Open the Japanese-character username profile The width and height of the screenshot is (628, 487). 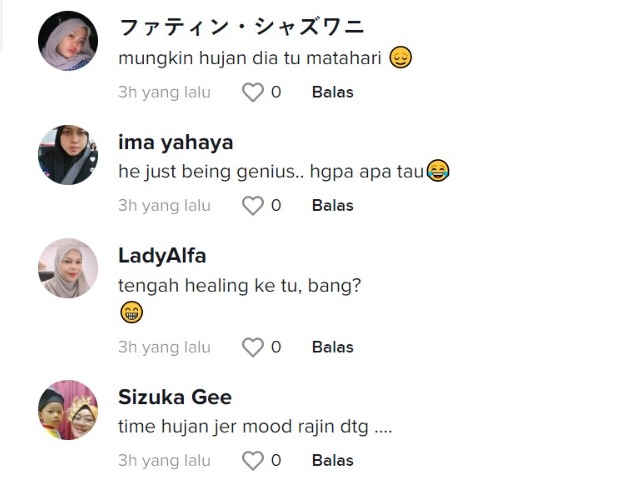(241, 27)
